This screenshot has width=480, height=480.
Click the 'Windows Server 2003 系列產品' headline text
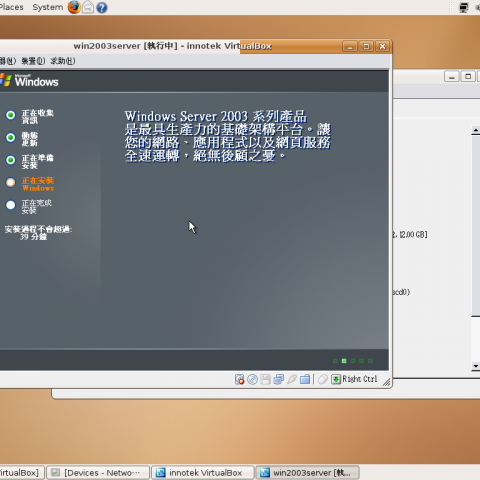216,116
